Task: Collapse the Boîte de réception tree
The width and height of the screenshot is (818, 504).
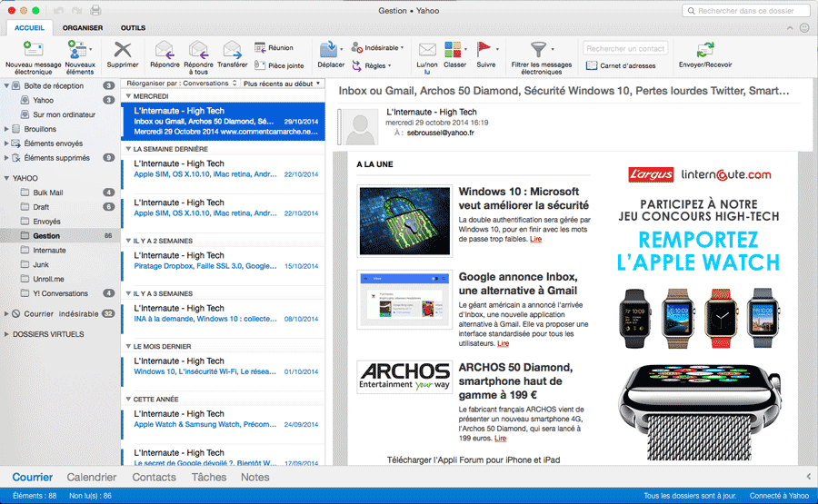Action: 6,85
